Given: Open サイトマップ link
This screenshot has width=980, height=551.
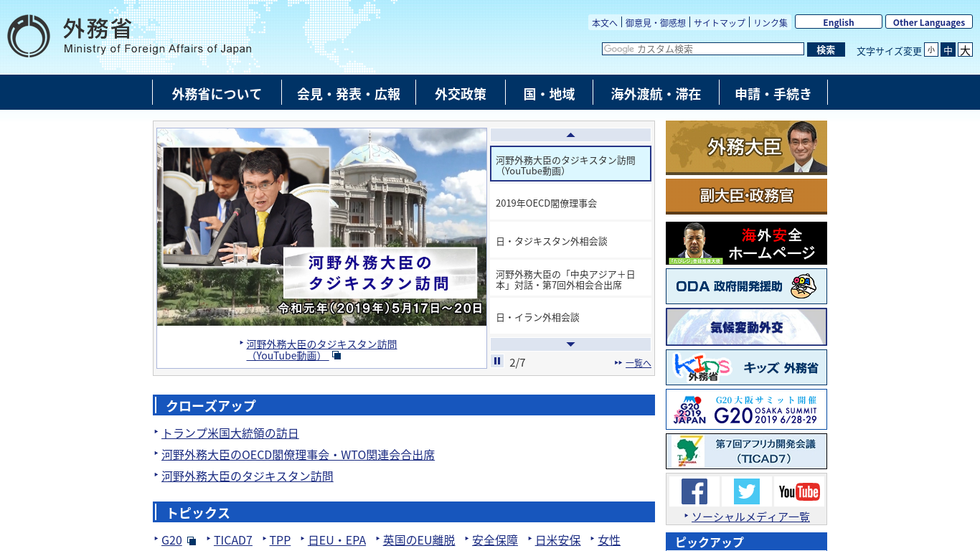Looking at the screenshot, I should click(x=720, y=22).
